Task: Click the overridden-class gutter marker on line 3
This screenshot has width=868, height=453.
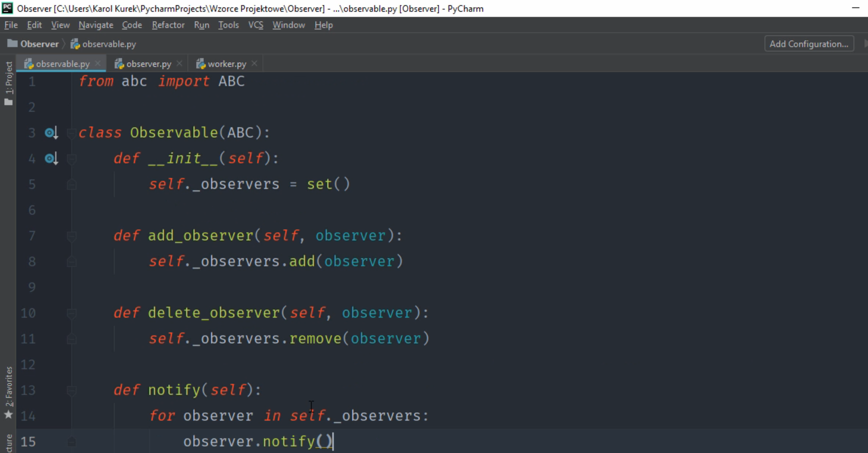Action: point(51,133)
